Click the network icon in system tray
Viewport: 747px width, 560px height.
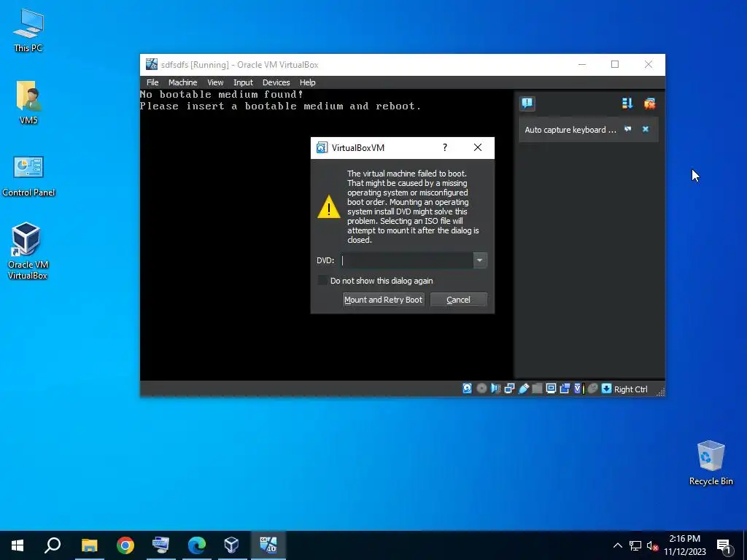click(x=635, y=545)
